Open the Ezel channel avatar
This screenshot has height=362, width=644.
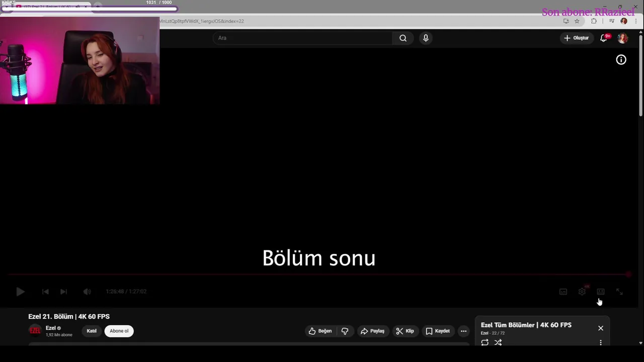[x=35, y=330]
